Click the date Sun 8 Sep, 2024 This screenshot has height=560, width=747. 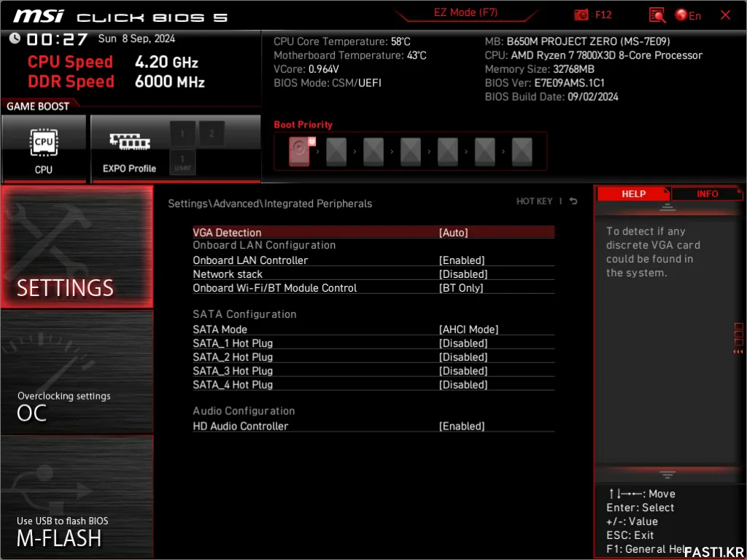tap(136, 39)
